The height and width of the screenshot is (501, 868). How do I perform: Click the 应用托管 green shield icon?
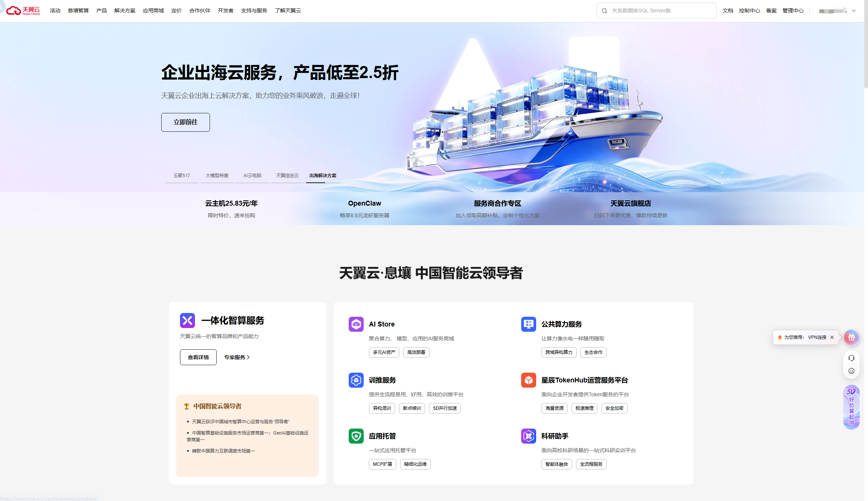[x=356, y=436]
